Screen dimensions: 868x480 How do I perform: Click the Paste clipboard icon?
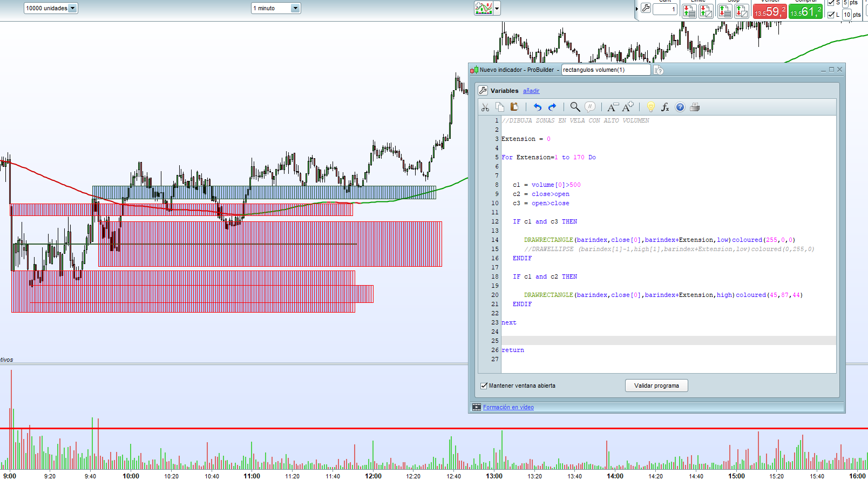[x=514, y=107]
